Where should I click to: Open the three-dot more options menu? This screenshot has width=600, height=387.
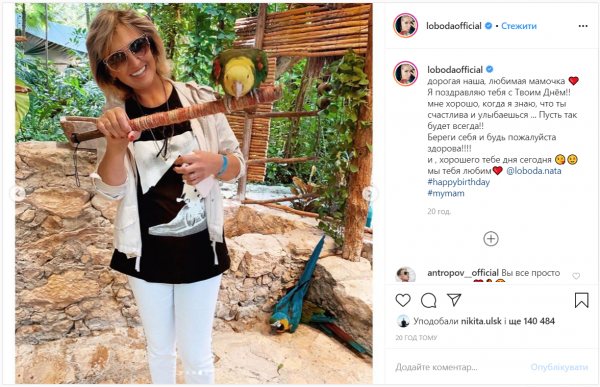click(583, 26)
